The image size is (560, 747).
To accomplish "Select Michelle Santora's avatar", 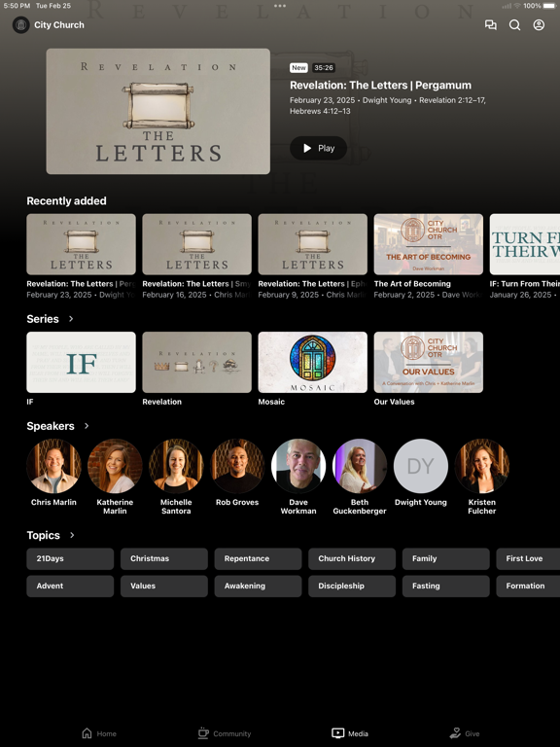I will coord(176,466).
